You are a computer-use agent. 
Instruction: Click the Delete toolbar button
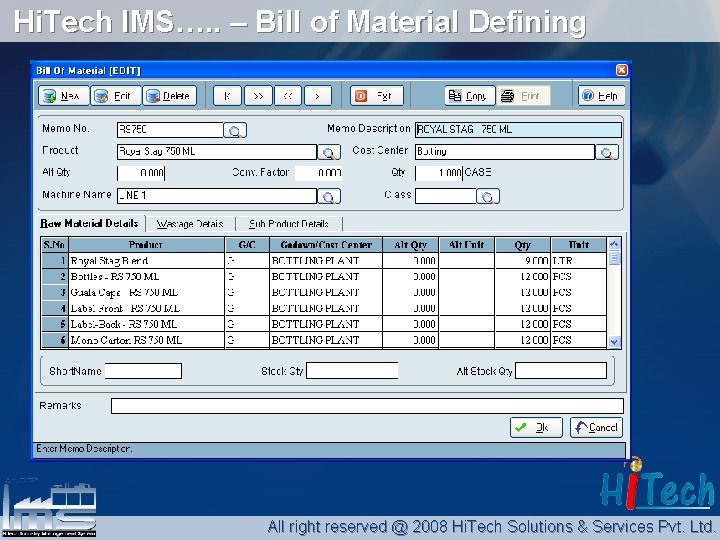click(169, 96)
